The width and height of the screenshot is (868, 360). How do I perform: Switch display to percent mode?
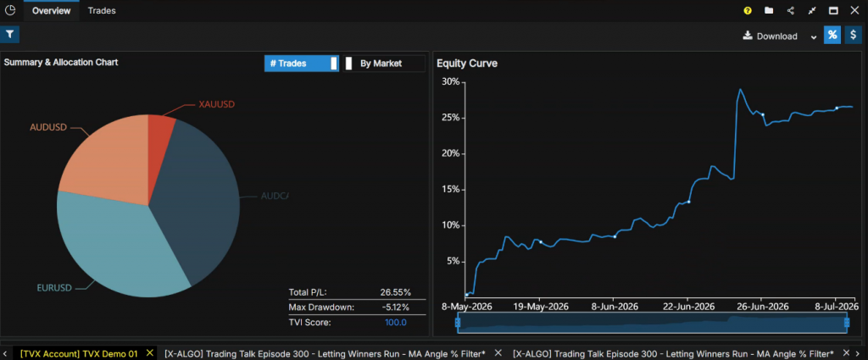tap(832, 35)
